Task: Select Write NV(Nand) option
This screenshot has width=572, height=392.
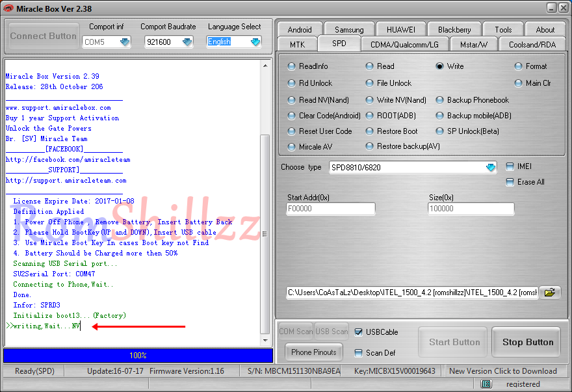Action: tap(396, 99)
